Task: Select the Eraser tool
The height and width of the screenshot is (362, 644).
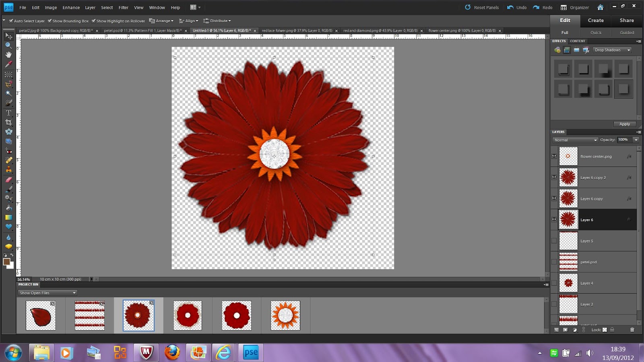Action: [8, 179]
